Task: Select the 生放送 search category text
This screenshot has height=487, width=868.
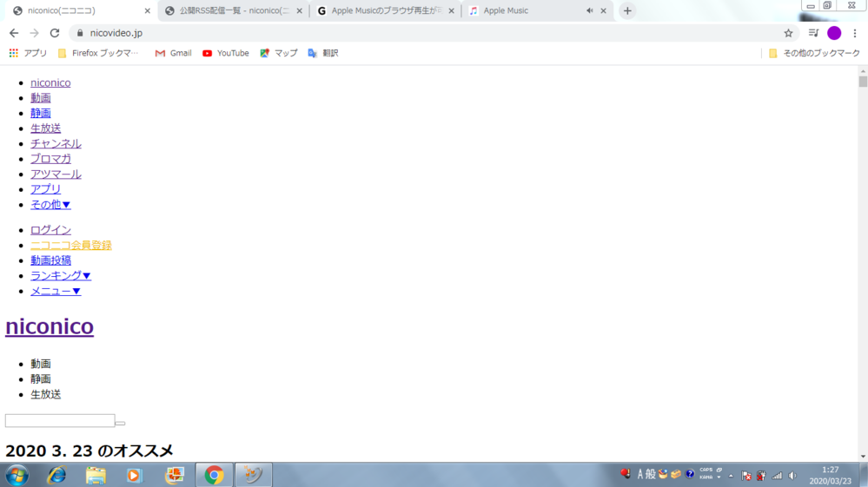Action: [45, 394]
